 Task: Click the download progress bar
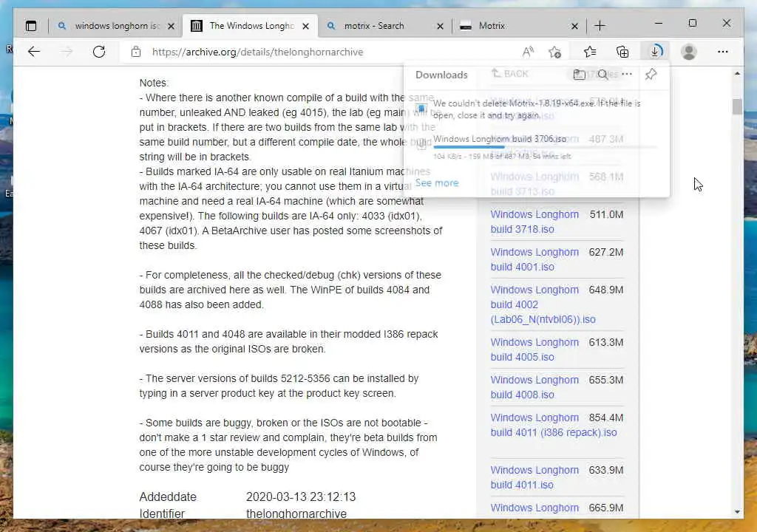(x=545, y=147)
